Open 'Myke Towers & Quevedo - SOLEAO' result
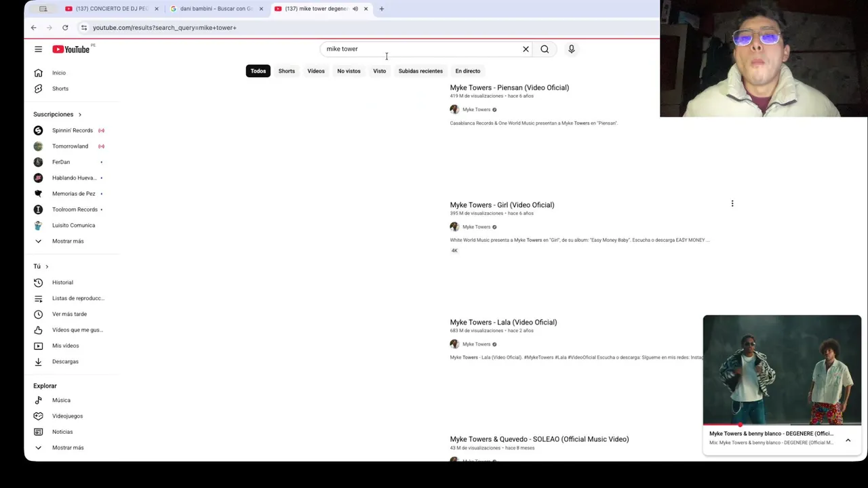The height and width of the screenshot is (488, 868). 539,439
